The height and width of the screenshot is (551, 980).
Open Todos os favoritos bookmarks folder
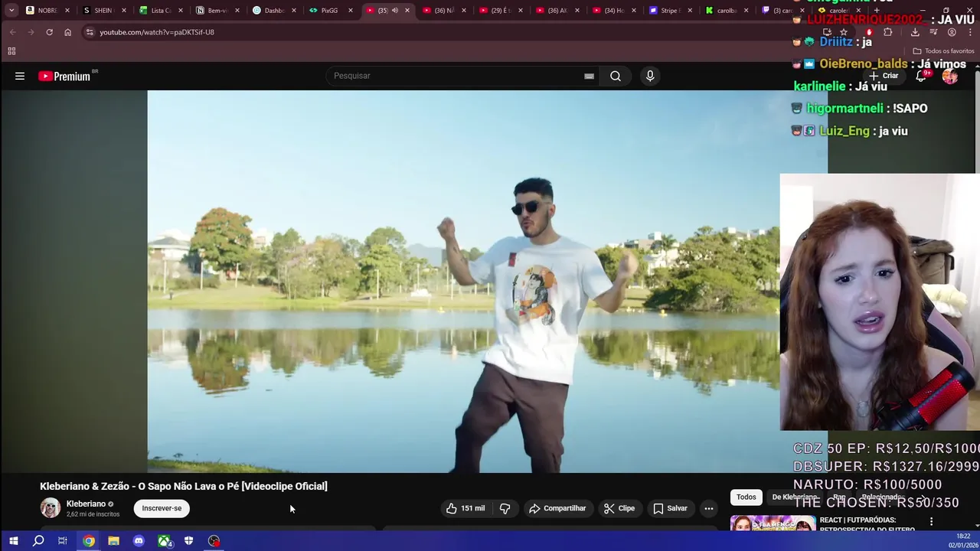coord(943,51)
